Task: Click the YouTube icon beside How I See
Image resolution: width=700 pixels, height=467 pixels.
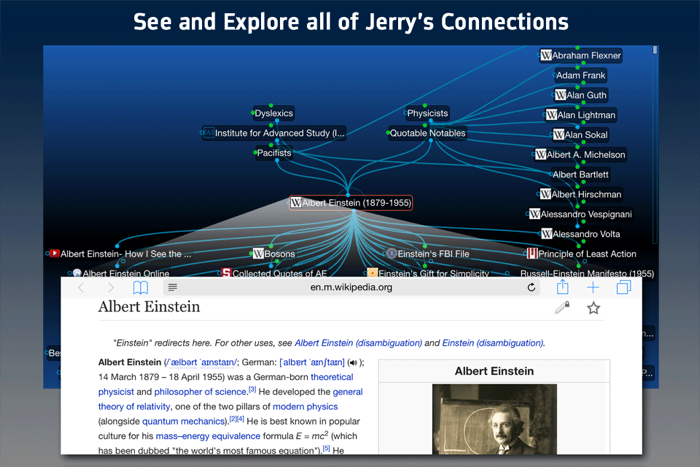Action: 54,254
